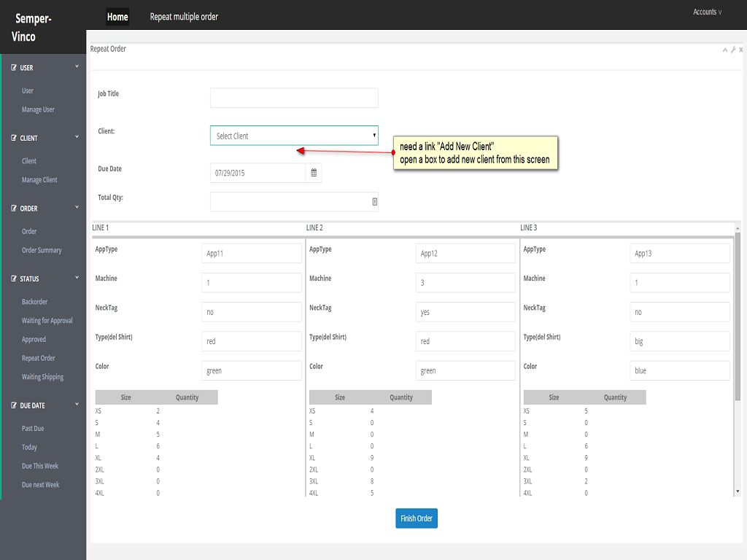Viewport: 747px width, 560px height.
Task: Open the Due Date calendar picker icon
Action: (314, 173)
